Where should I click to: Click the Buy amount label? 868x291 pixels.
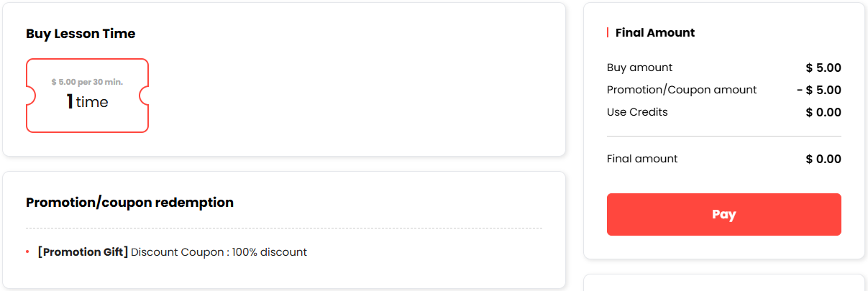[639, 68]
